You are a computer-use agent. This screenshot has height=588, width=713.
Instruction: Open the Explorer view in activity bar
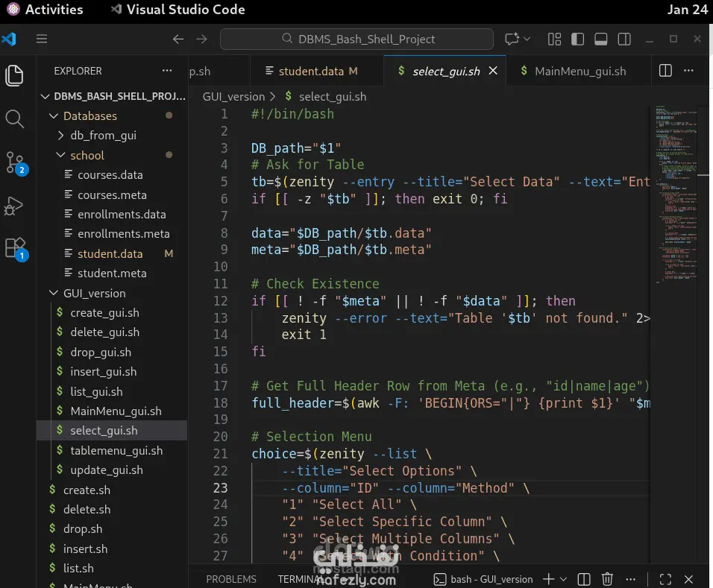15,75
